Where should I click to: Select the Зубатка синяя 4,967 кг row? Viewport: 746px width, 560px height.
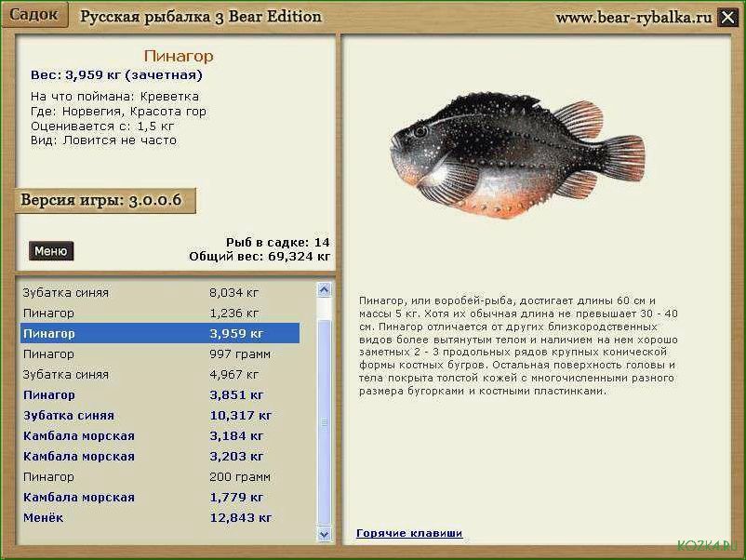coord(160,375)
